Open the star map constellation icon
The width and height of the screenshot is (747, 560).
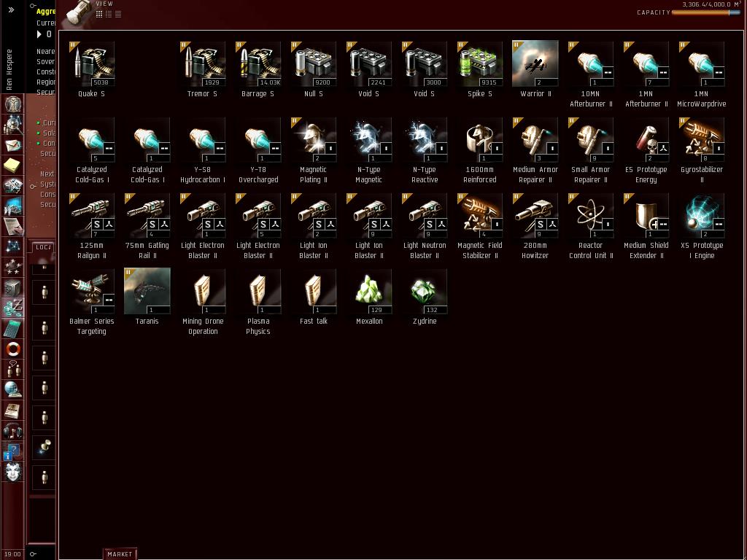pyautogui.click(x=13, y=246)
